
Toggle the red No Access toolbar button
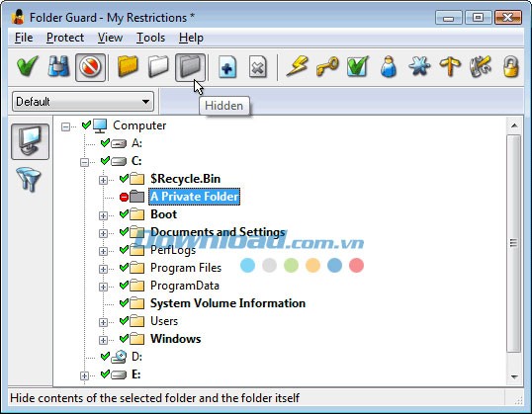(x=90, y=67)
